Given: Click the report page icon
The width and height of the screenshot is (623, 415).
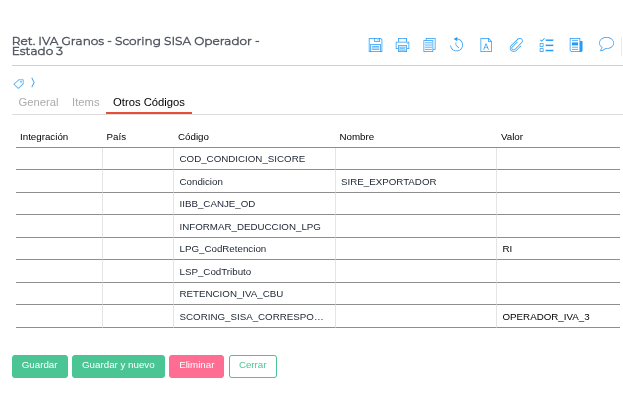Looking at the screenshot, I should point(575,45).
